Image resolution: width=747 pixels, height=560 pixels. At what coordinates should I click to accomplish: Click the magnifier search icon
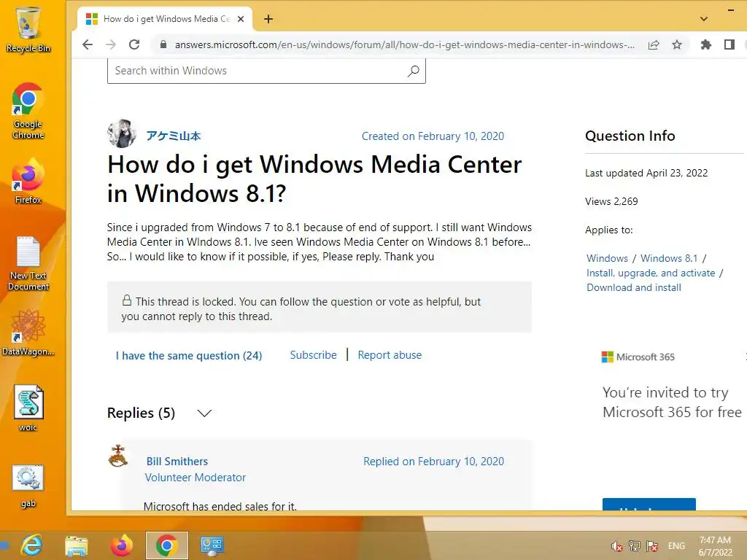pyautogui.click(x=413, y=71)
